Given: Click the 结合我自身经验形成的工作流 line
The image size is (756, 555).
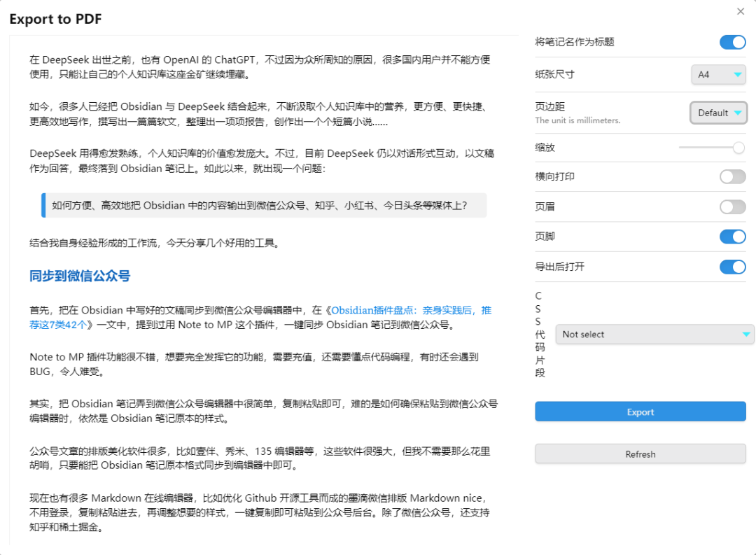Looking at the screenshot, I should [x=155, y=243].
